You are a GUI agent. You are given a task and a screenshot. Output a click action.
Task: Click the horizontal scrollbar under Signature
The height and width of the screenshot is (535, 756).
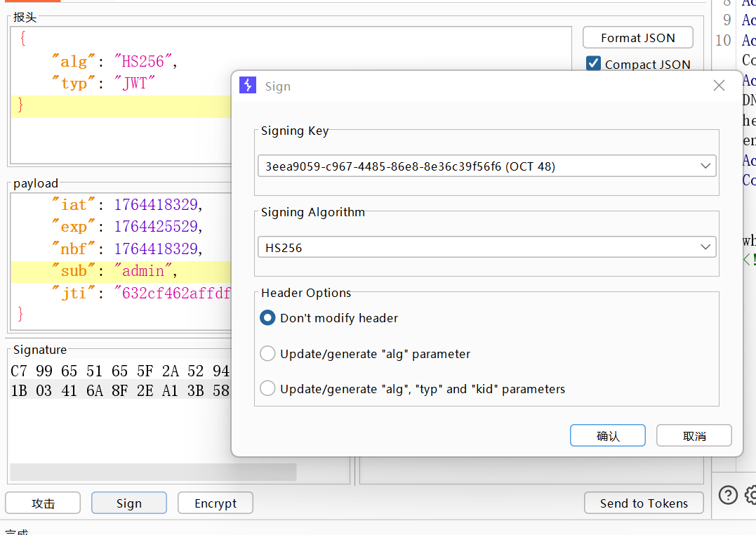(153, 472)
